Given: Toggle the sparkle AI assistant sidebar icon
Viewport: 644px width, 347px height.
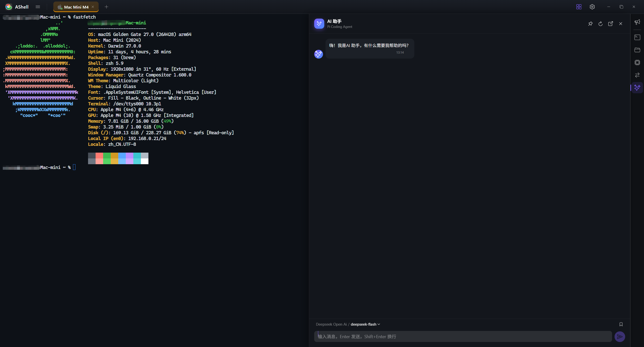Looking at the screenshot, I should tap(637, 88).
